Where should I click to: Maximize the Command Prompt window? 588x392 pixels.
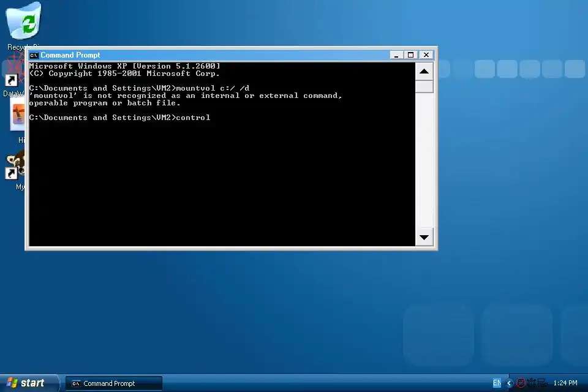pos(410,55)
